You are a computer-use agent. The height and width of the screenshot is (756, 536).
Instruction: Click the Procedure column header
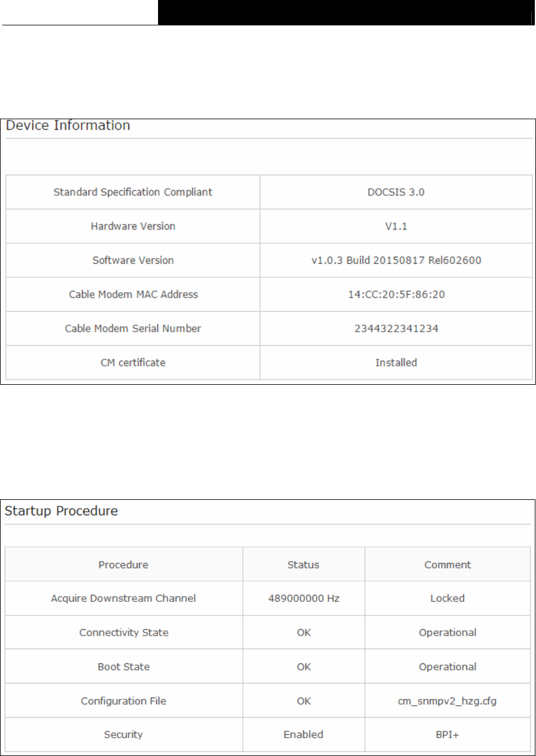(123, 565)
